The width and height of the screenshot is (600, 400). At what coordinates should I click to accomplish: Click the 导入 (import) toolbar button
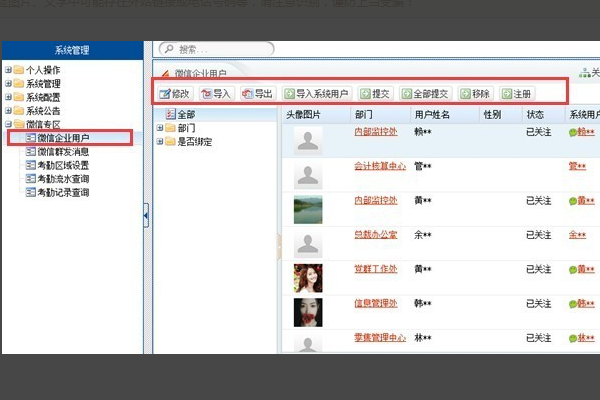pyautogui.click(x=216, y=94)
